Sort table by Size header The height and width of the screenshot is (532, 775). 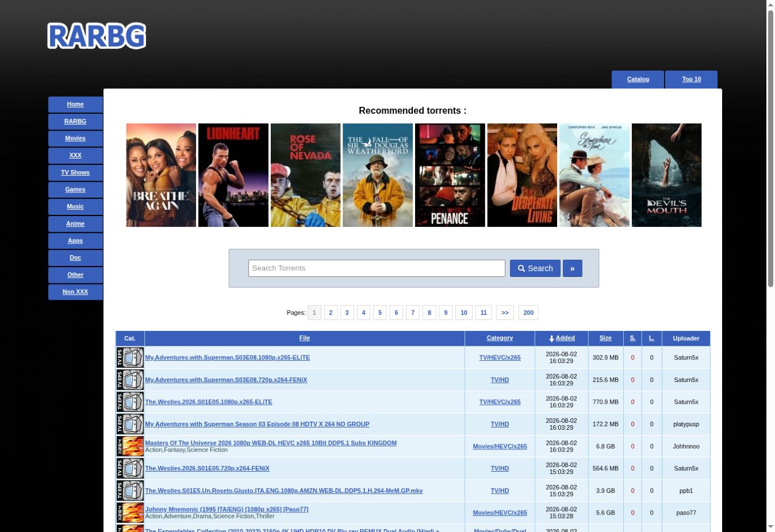(605, 338)
